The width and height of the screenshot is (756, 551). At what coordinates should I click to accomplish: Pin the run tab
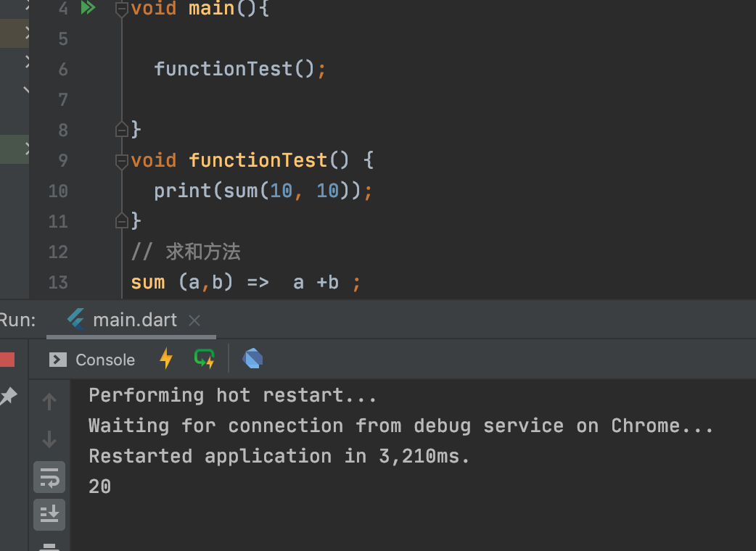click(8, 395)
